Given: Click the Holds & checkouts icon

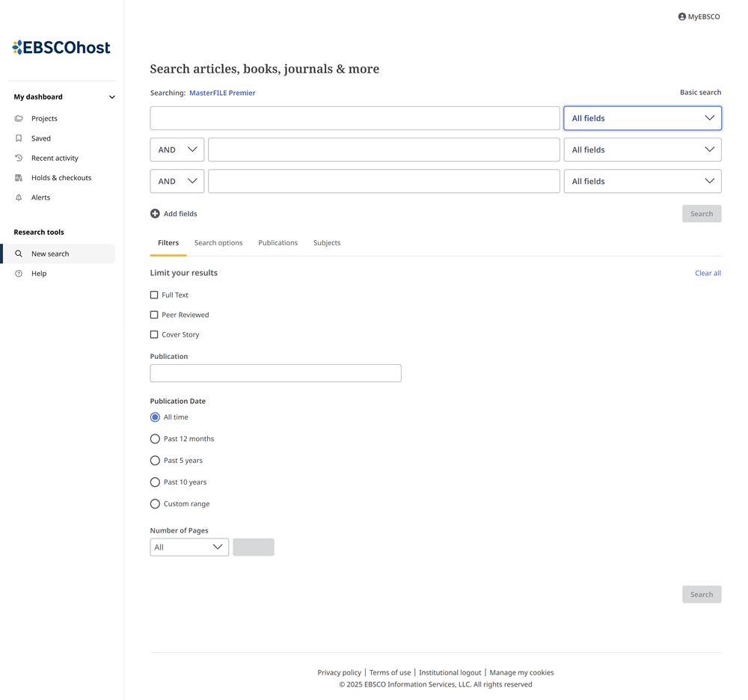Looking at the screenshot, I should [x=19, y=178].
